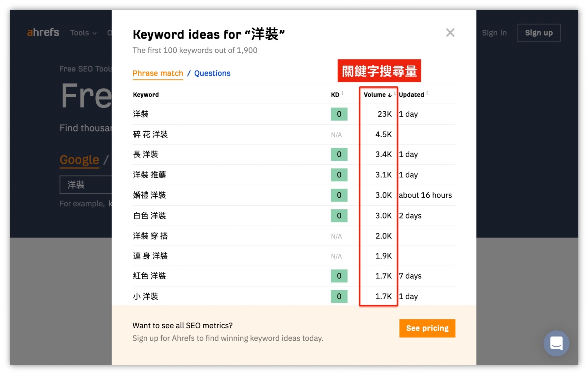This screenshot has width=588, height=375.
Task: Select the Google search engine tab
Action: point(79,160)
